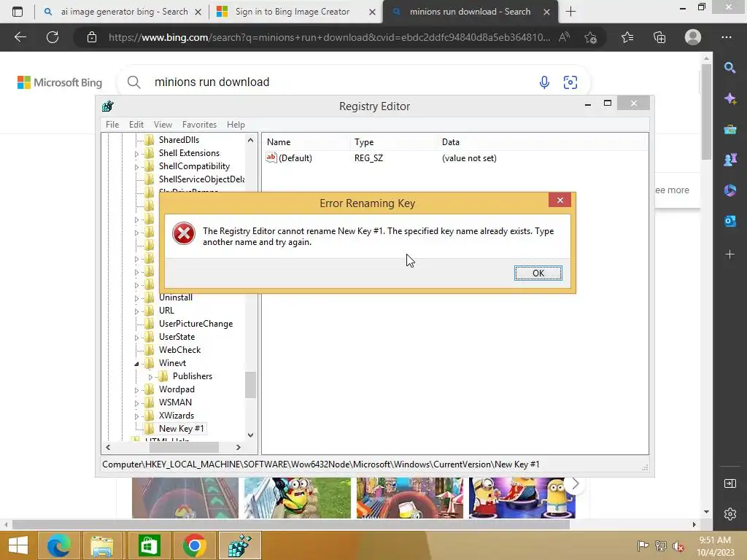This screenshot has width=747, height=560.
Task: Open the Edge sidebar Copilot sparkle icon
Action: tap(729, 98)
